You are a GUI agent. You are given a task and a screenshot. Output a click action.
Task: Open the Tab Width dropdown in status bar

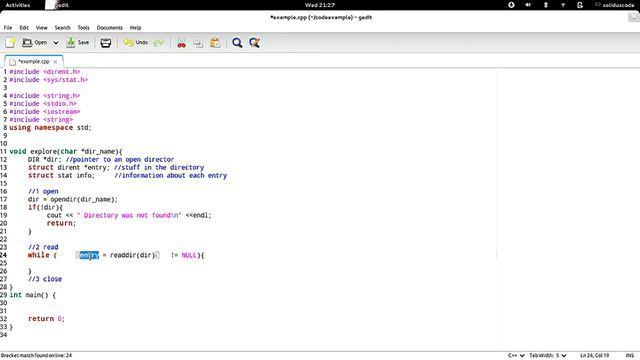click(x=548, y=356)
